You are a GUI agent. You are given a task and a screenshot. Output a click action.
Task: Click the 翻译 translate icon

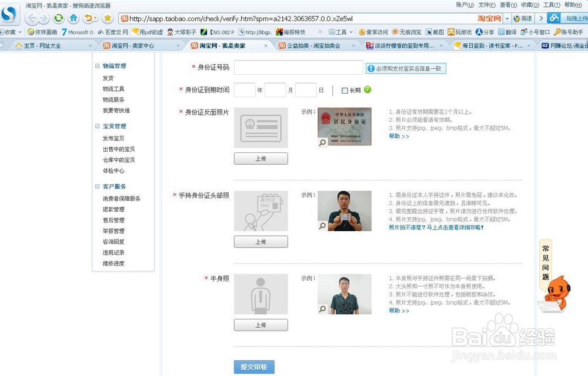(507, 32)
